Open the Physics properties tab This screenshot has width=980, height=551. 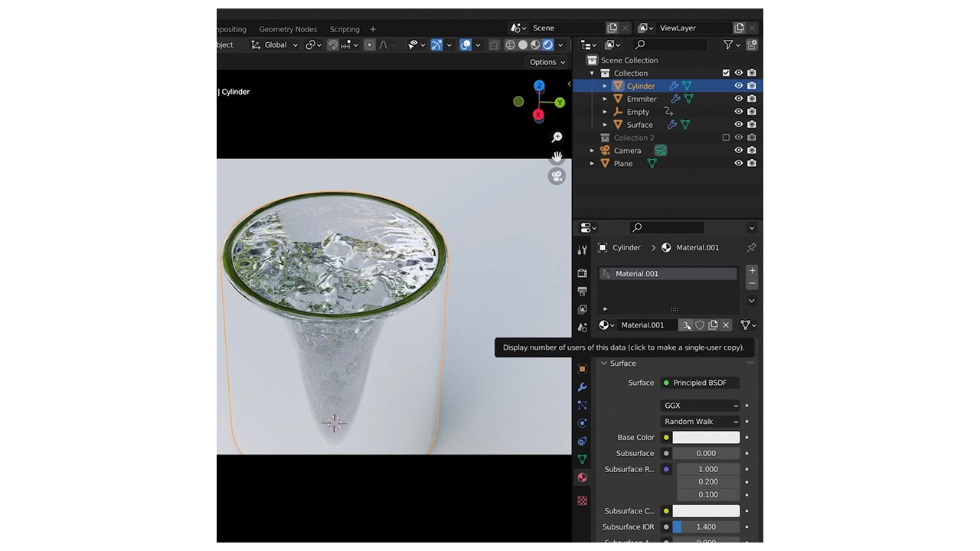(x=582, y=423)
